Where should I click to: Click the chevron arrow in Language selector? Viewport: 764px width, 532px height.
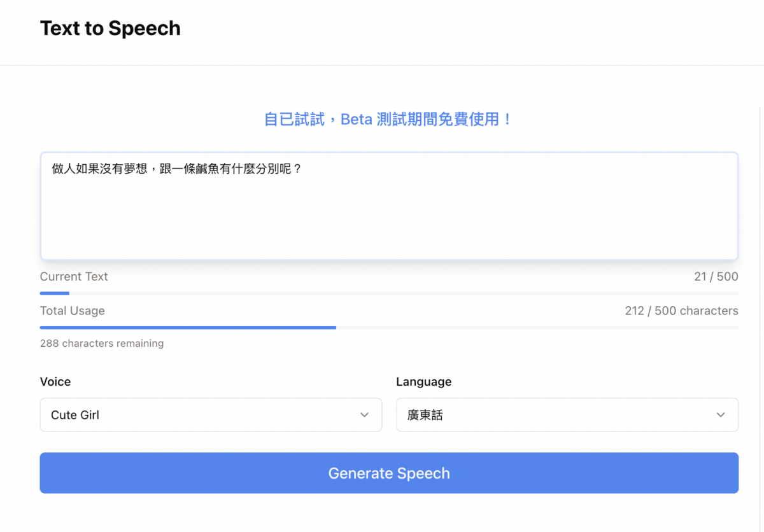click(721, 415)
